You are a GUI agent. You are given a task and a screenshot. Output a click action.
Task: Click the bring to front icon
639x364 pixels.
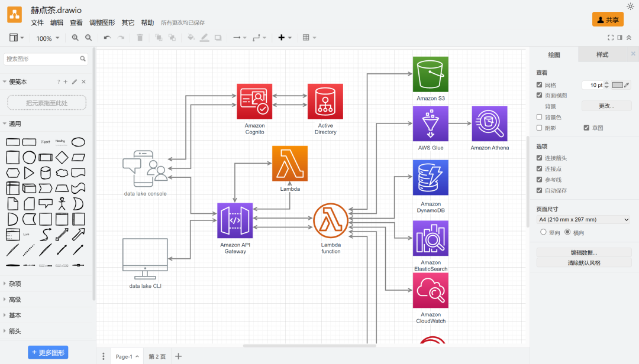click(x=159, y=37)
